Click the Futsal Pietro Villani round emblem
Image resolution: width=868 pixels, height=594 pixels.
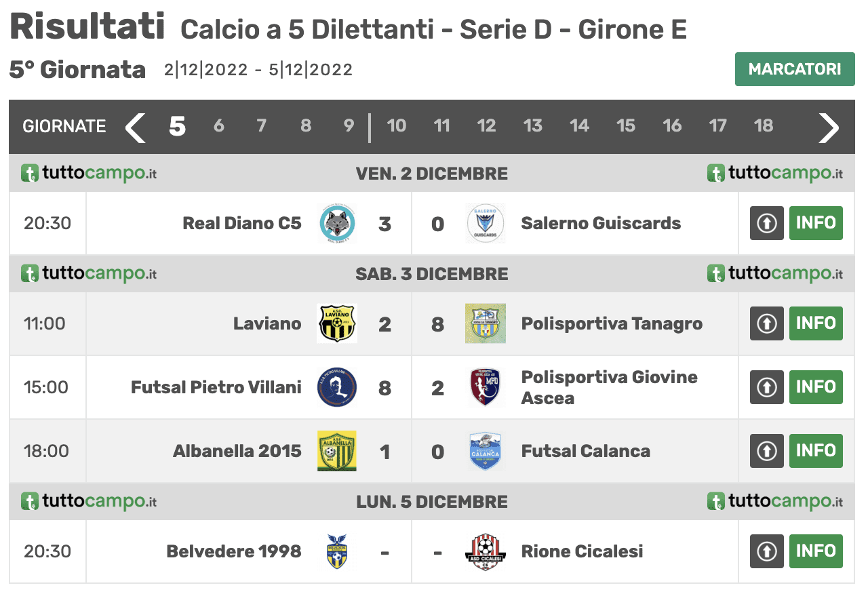click(338, 387)
